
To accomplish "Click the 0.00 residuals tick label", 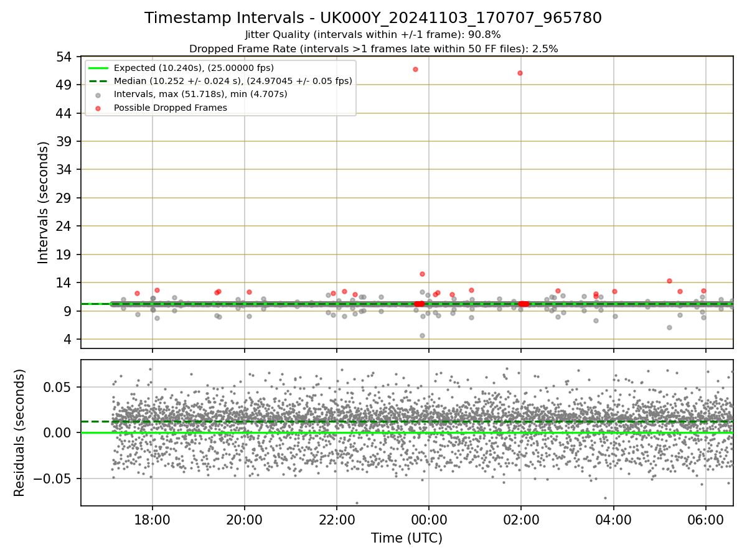I will pyautogui.click(x=59, y=432).
